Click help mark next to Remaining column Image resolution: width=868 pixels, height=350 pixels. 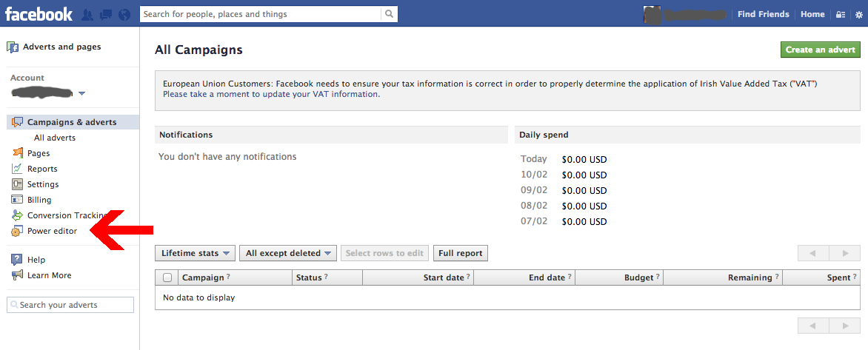777,277
